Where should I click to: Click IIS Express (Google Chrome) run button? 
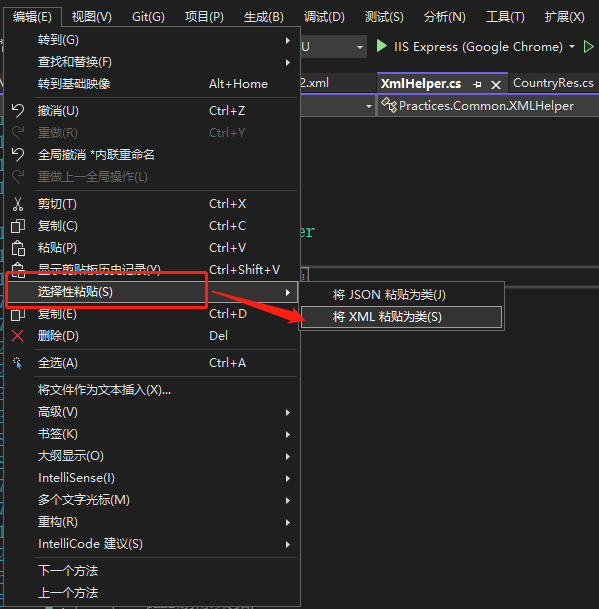[470, 47]
